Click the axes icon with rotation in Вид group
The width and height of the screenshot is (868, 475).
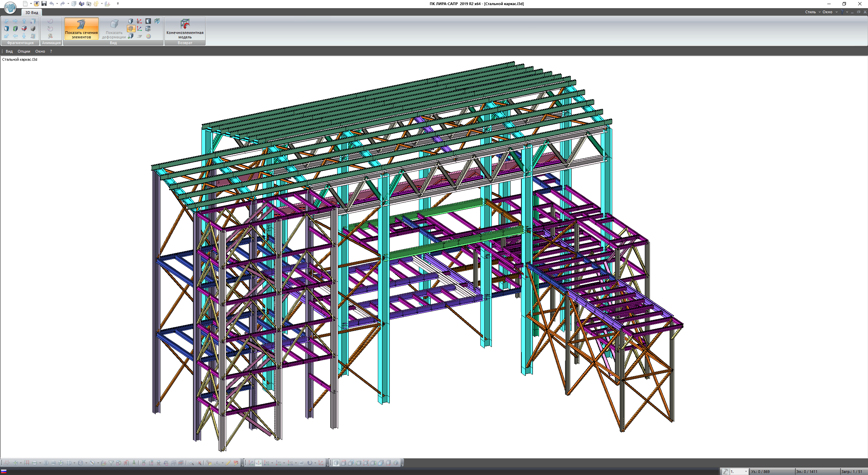[x=139, y=21]
